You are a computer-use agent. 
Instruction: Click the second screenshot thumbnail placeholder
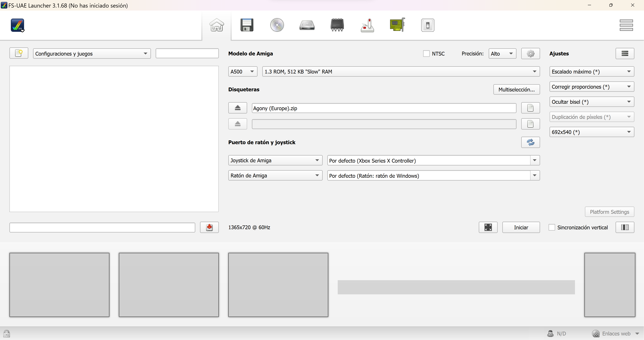[169, 285]
